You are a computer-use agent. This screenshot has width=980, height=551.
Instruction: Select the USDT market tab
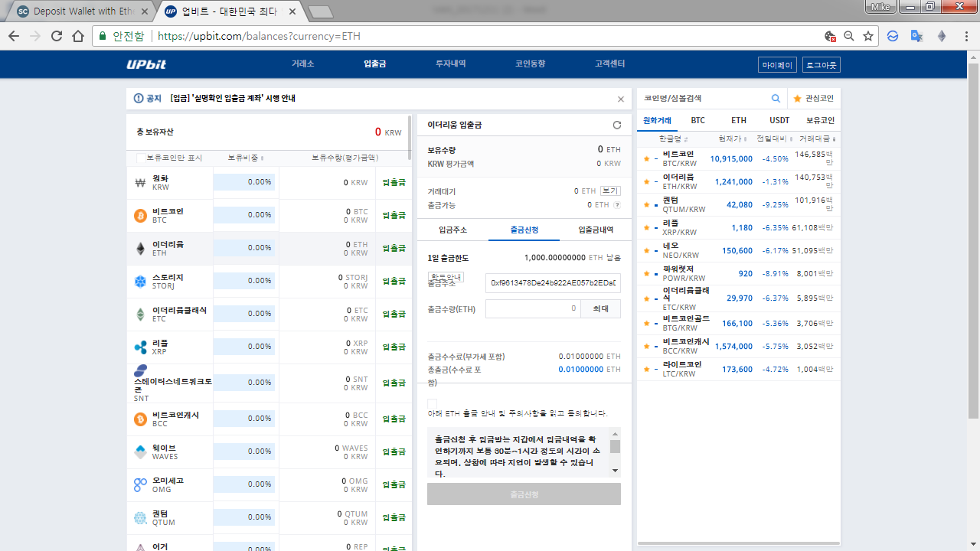(x=779, y=121)
